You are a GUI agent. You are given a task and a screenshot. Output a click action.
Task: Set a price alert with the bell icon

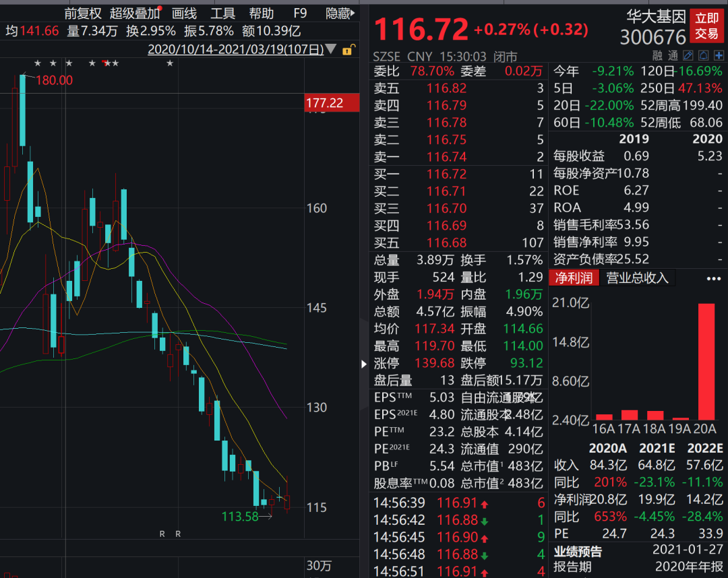(x=703, y=55)
